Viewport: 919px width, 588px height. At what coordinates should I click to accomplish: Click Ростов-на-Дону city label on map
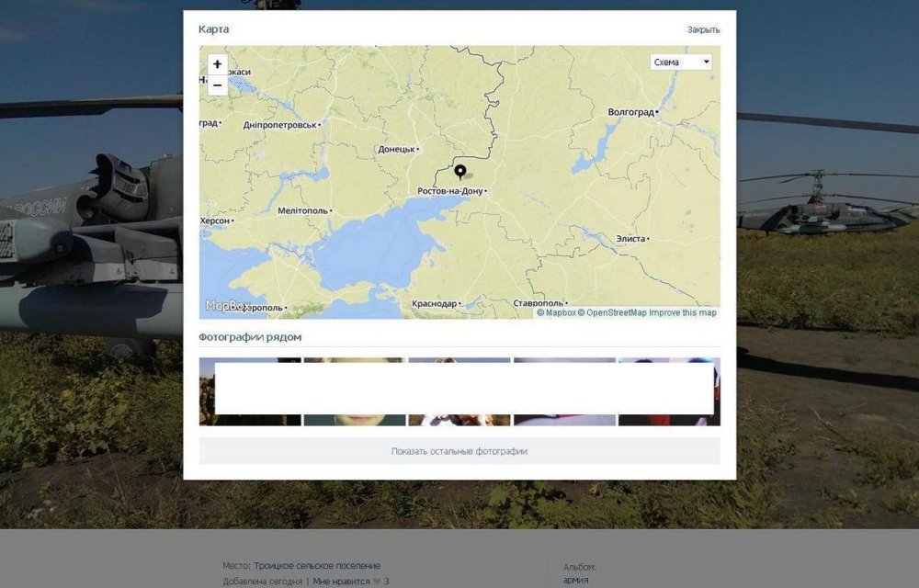[x=450, y=191]
